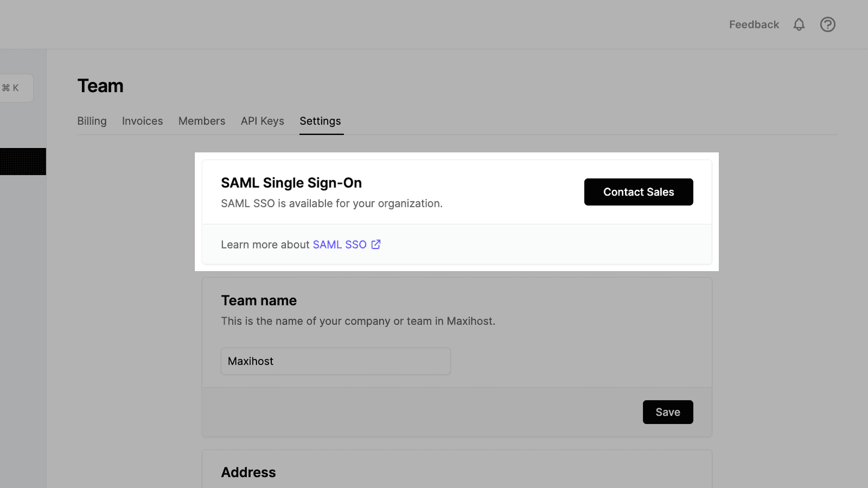Viewport: 868px width, 488px height.
Task: Open the notifications bell
Action: click(x=798, y=24)
